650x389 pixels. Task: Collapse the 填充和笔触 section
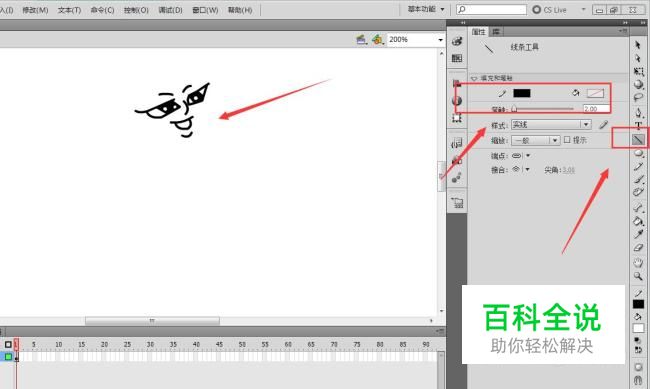[474, 78]
